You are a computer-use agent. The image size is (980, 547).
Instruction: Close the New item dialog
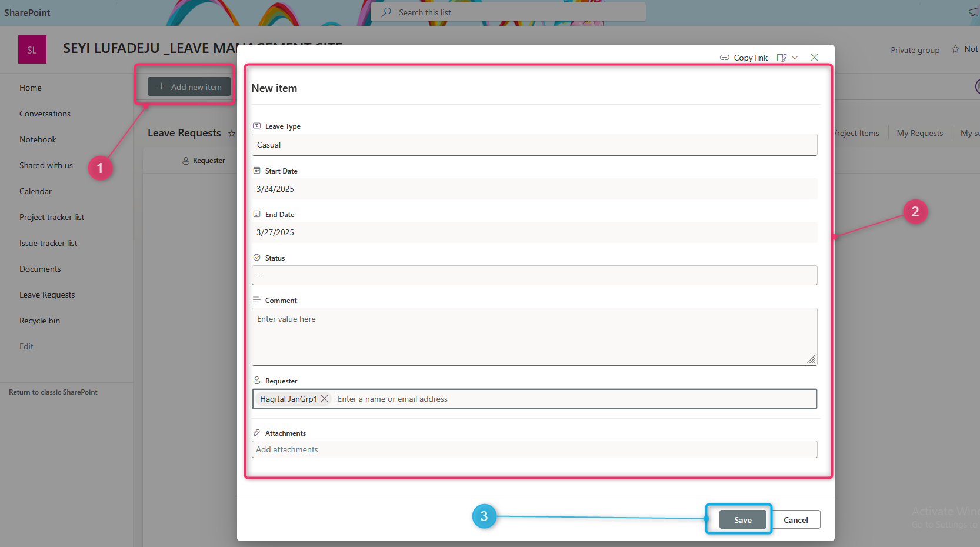(x=814, y=57)
